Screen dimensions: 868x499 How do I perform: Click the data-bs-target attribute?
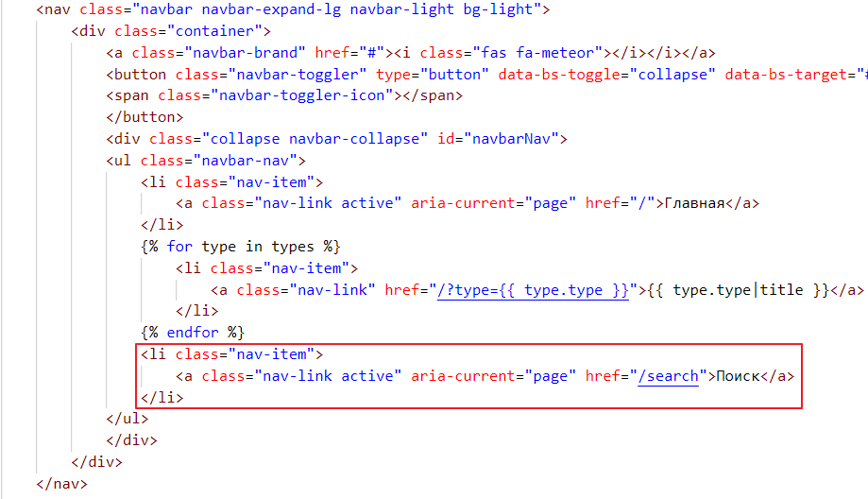coord(789,75)
